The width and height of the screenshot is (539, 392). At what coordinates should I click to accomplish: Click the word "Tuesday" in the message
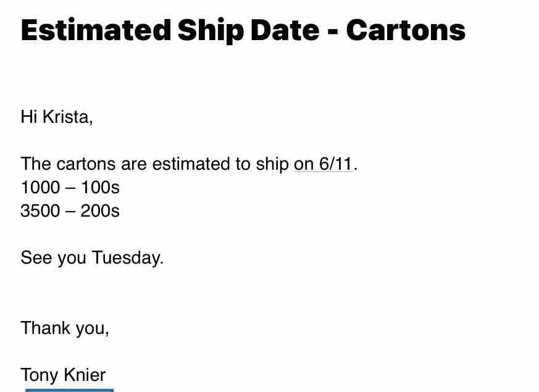pyautogui.click(x=125, y=257)
